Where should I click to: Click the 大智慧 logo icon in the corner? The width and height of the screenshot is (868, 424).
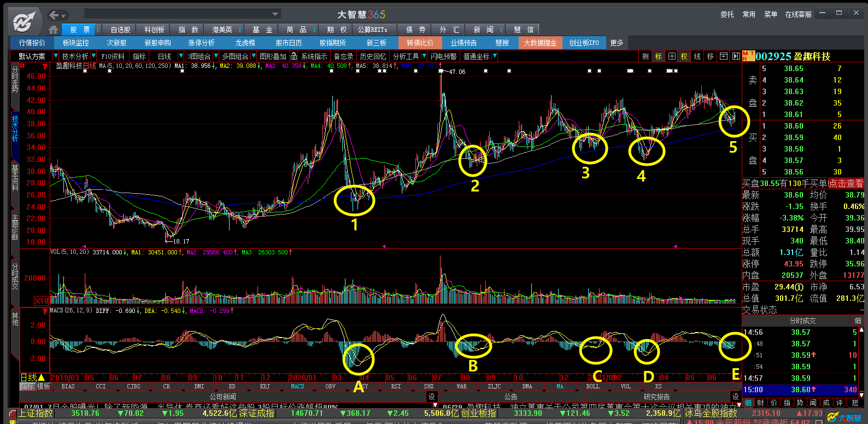24,22
